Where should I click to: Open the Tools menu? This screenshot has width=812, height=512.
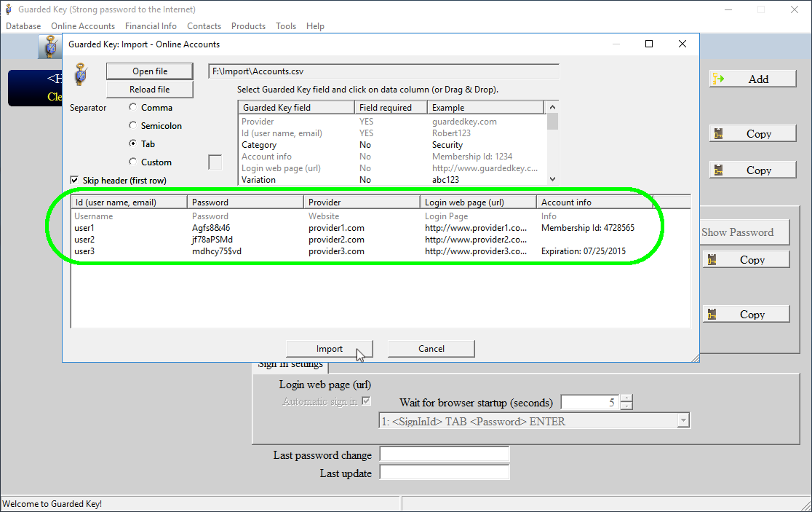pos(286,26)
